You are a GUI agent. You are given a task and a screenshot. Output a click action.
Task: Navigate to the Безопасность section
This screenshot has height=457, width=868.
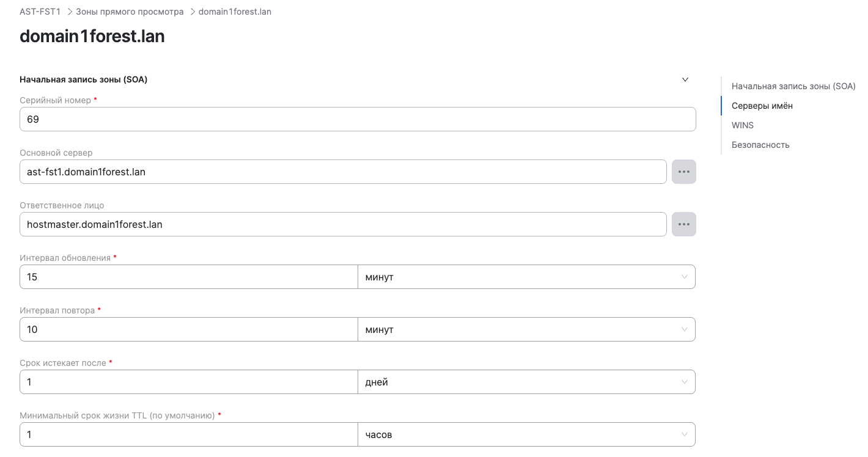coord(760,144)
